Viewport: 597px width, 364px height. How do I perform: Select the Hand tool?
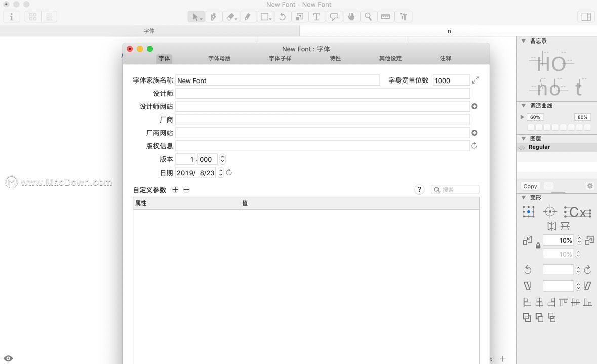pyautogui.click(x=351, y=16)
